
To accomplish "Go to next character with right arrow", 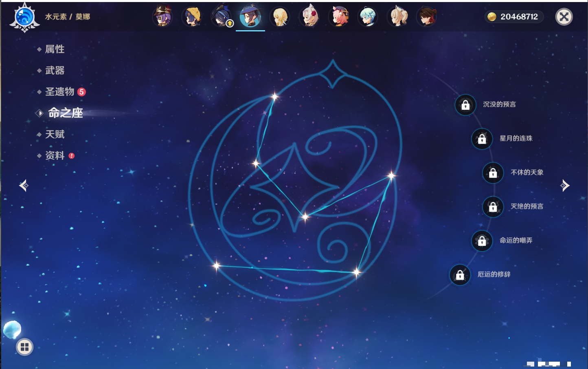I will coord(565,186).
